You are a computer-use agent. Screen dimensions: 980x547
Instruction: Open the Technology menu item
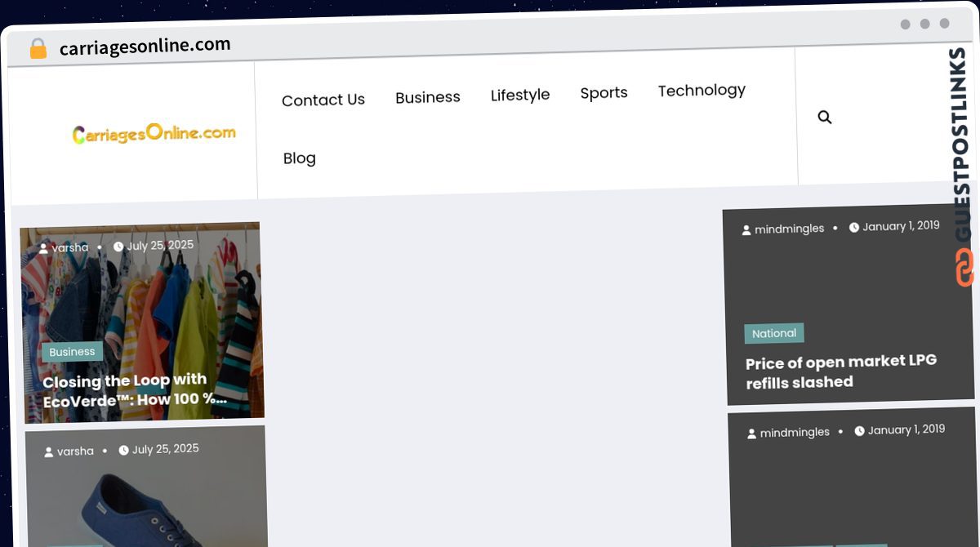tap(702, 90)
